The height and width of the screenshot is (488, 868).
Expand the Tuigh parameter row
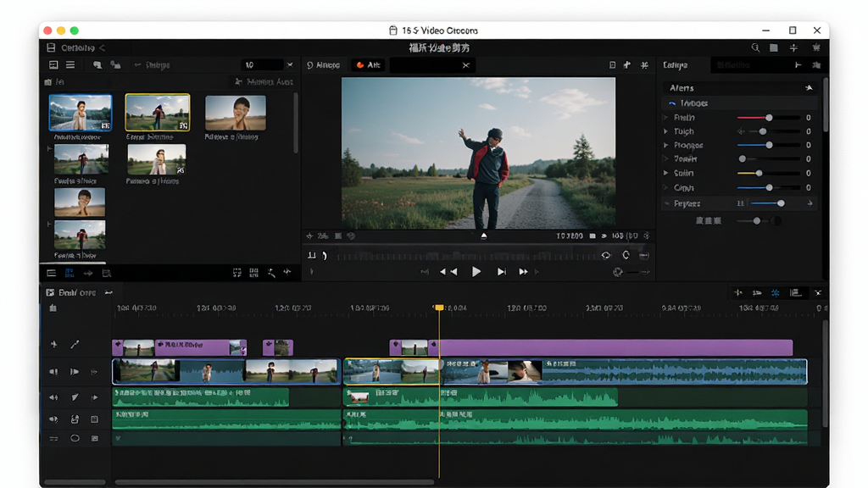666,131
